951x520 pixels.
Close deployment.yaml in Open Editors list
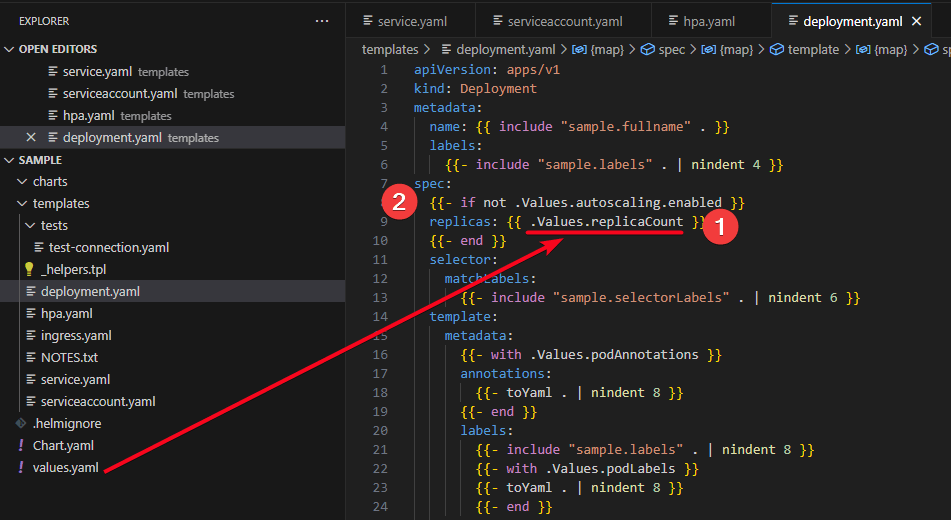pos(31,138)
